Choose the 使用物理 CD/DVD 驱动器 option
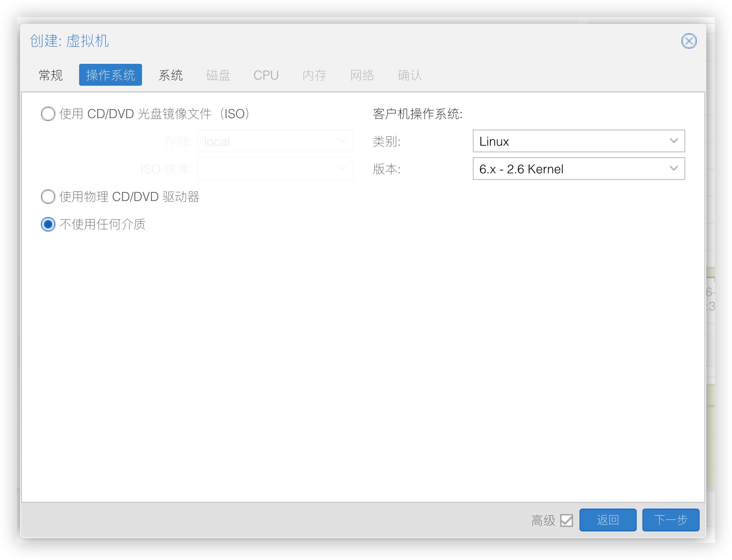The height and width of the screenshot is (560, 732). tap(48, 197)
